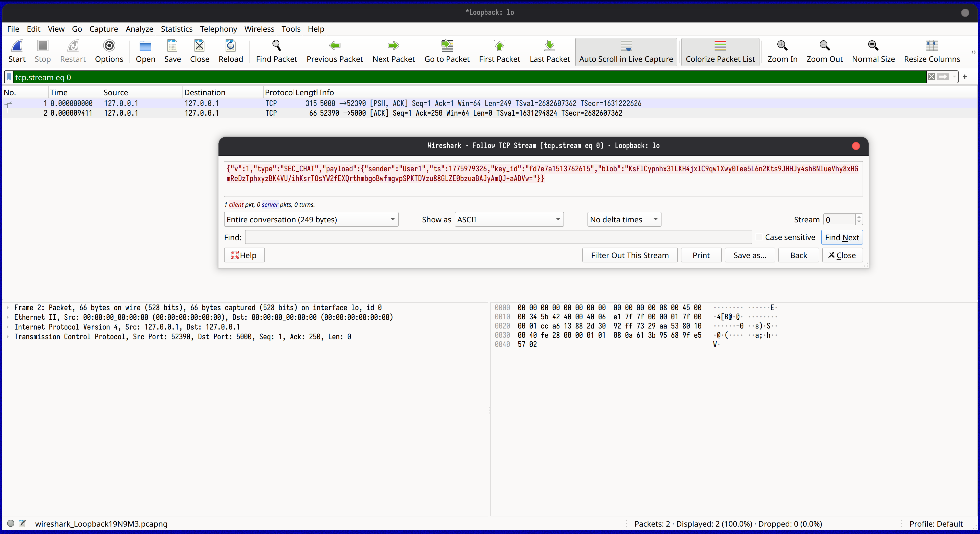This screenshot has height=534, width=980.
Task: Click into the Find text field
Action: [x=498, y=237]
